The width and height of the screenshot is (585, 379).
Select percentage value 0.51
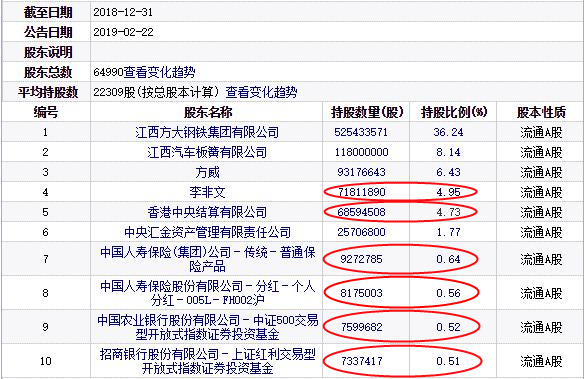click(448, 361)
